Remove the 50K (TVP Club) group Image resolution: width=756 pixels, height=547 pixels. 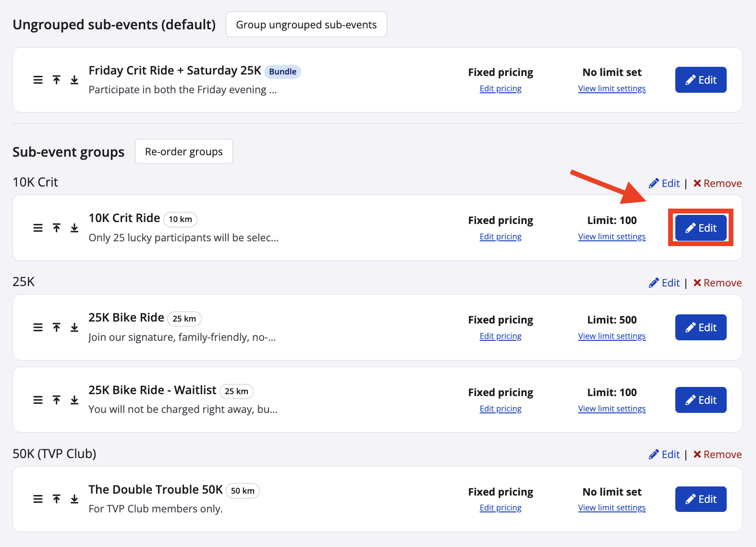point(717,454)
